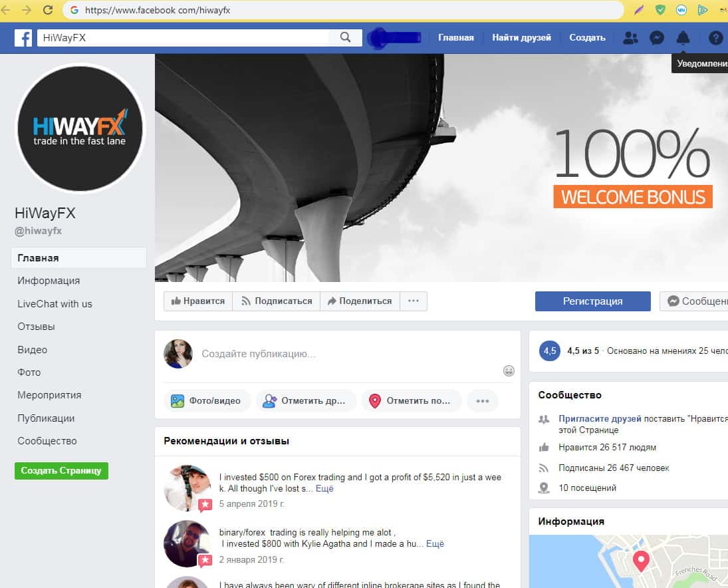Image resolution: width=728 pixels, height=588 pixels.
Task: Click the blue Регистрация button
Action: click(x=592, y=301)
